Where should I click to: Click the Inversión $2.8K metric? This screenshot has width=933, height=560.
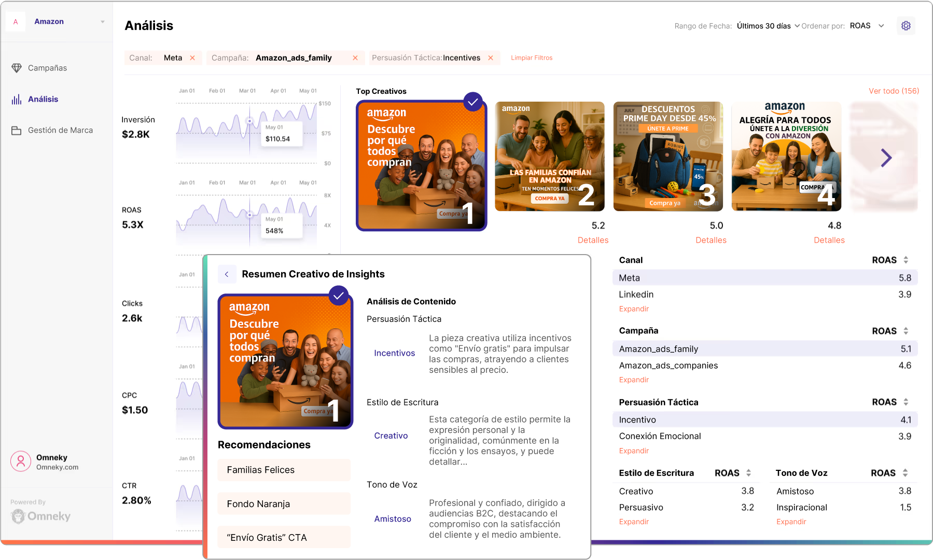(138, 128)
